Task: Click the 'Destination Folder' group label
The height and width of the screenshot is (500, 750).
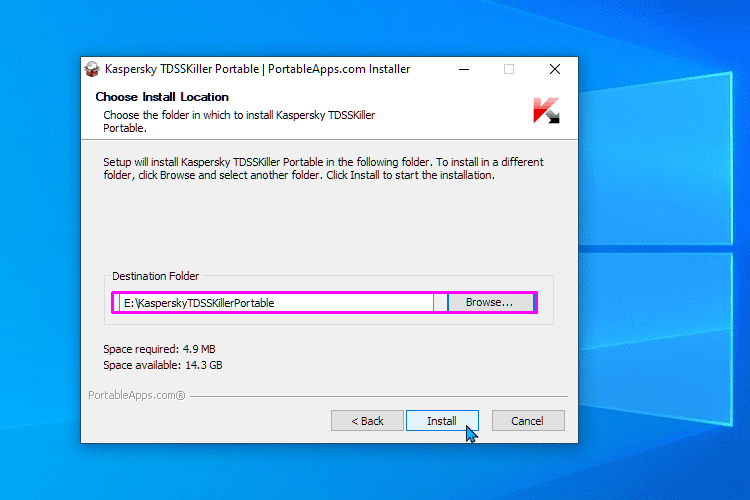Action: (x=155, y=276)
